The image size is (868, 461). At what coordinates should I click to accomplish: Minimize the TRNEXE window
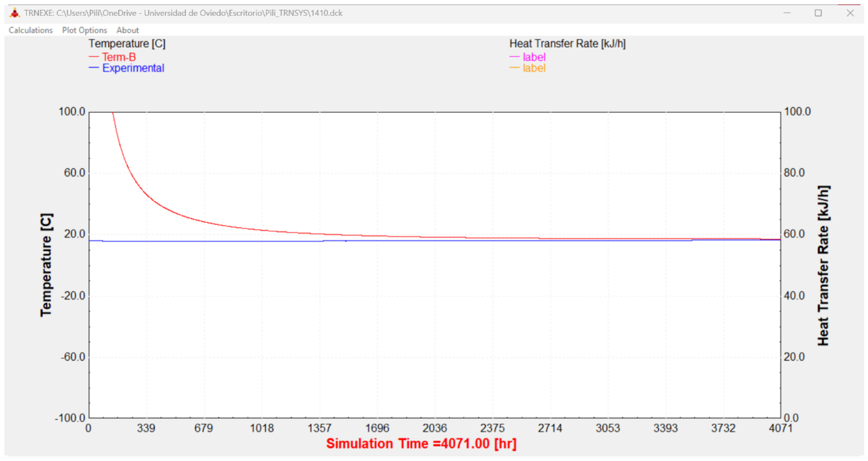pyautogui.click(x=787, y=13)
